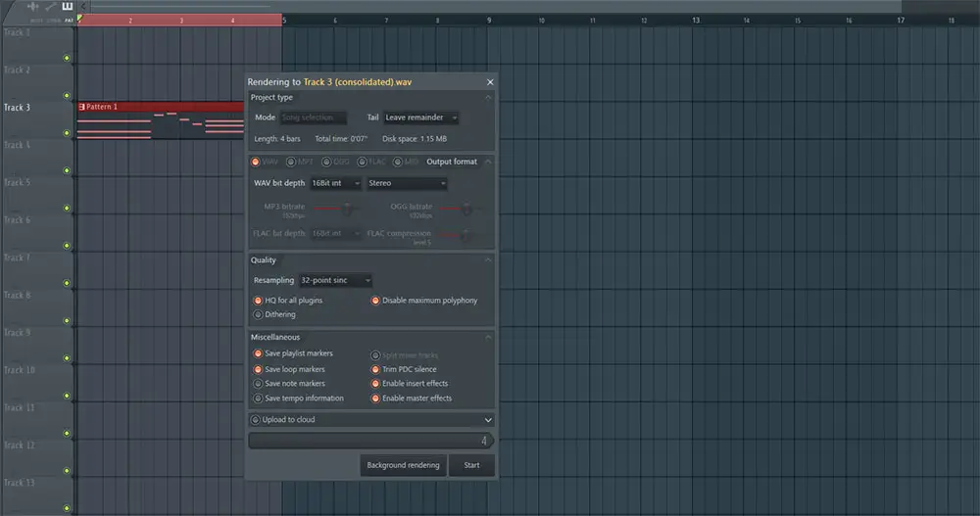Click the Pattern 1 clip menu icon

[x=81, y=107]
